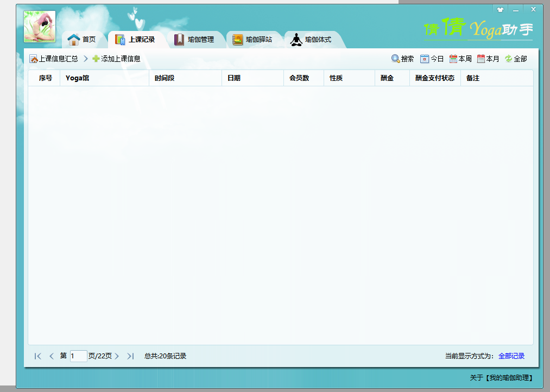Viewport: 550px width, 392px height.
Task: Filter records by 本周 calendar icon
Action: [x=453, y=59]
